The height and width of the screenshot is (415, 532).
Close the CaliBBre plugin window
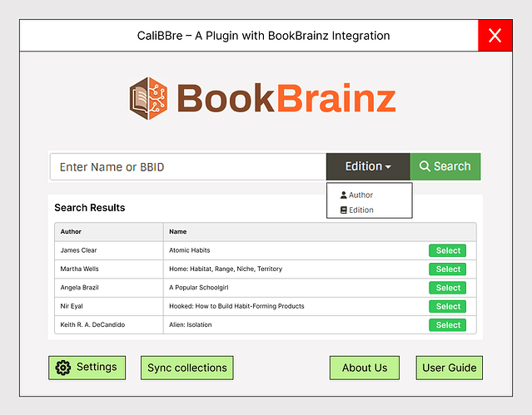point(495,35)
